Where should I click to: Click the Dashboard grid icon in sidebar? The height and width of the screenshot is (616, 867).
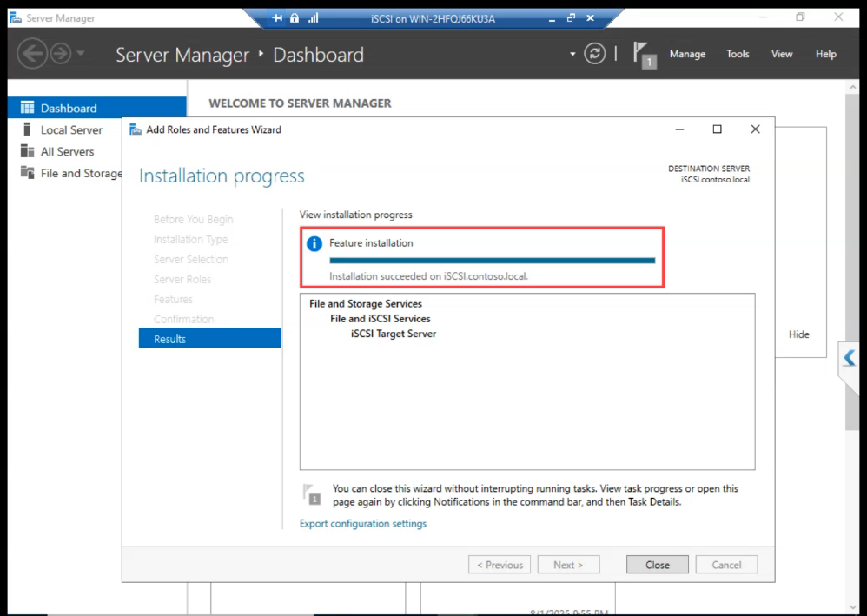tap(27, 107)
